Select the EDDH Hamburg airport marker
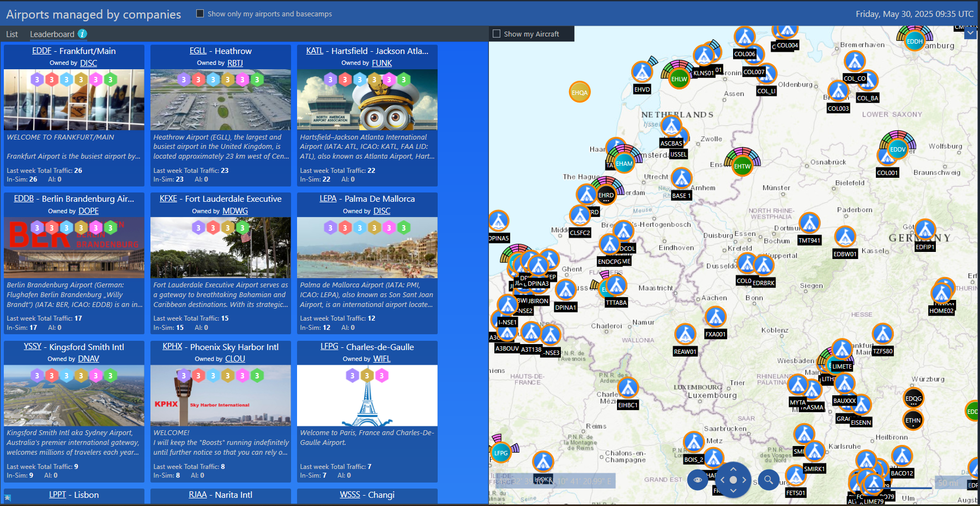The image size is (980, 506). point(915,41)
